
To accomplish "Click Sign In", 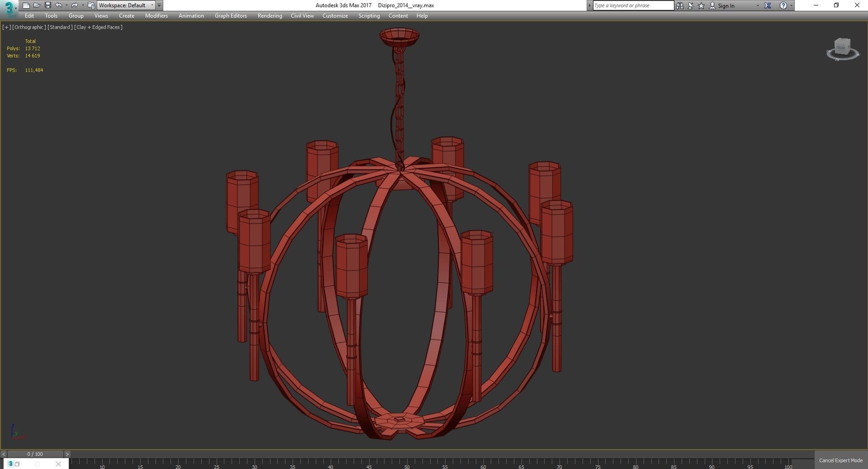I will (x=722, y=5).
